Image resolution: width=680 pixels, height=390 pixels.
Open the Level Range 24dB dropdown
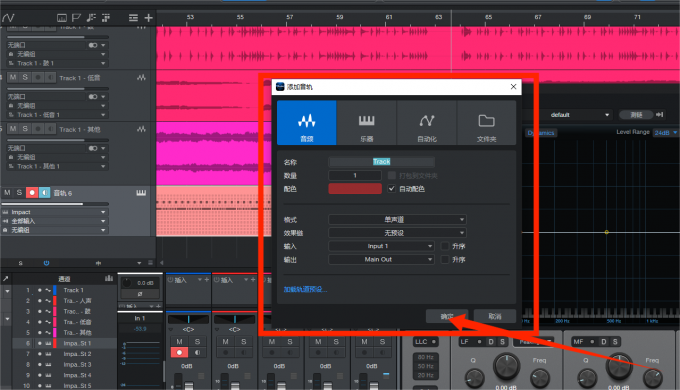[x=665, y=133]
